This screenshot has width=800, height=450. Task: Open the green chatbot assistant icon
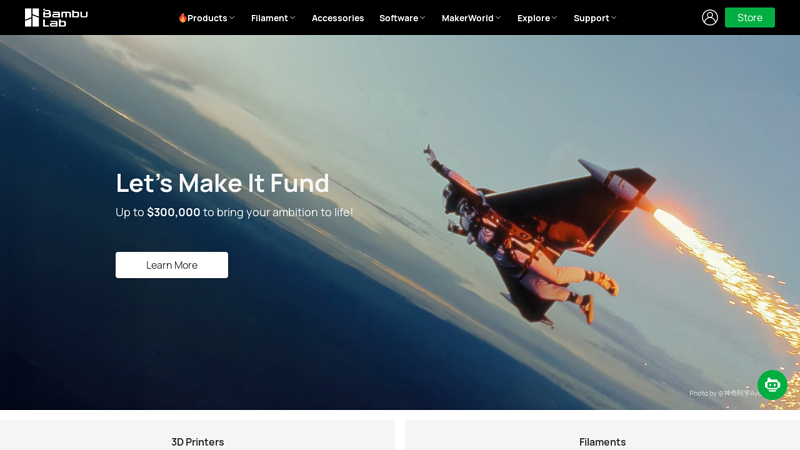[772, 385]
